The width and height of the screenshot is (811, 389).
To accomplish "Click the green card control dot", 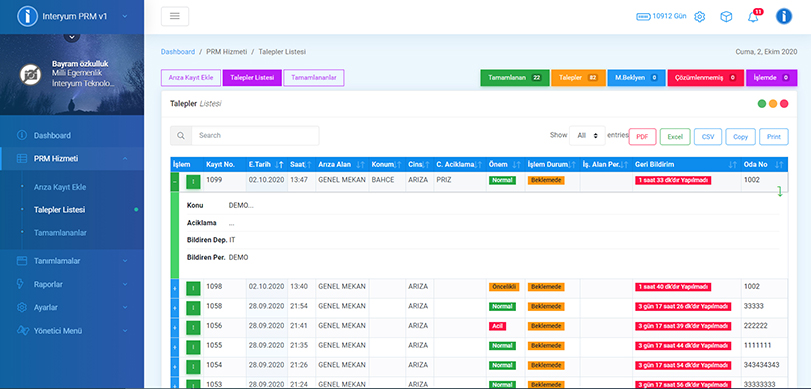I will click(x=762, y=103).
